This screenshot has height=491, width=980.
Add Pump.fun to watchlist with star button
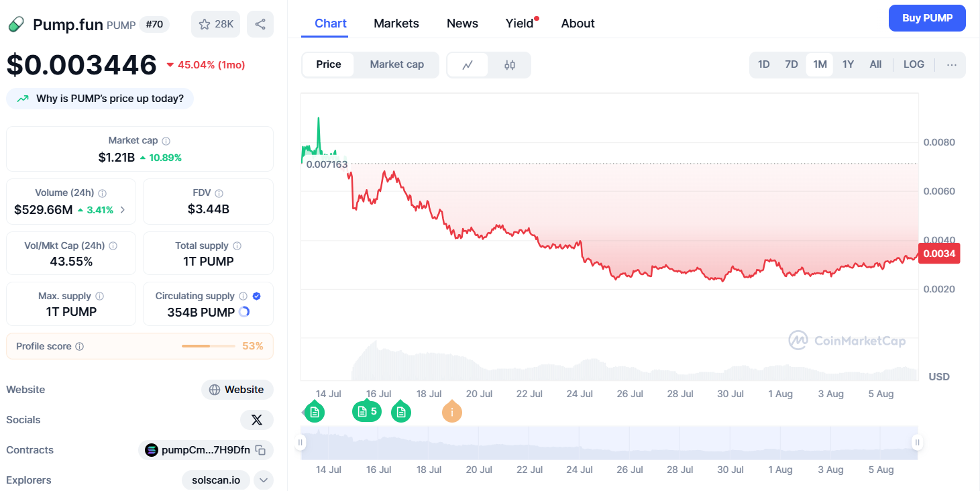pos(215,24)
